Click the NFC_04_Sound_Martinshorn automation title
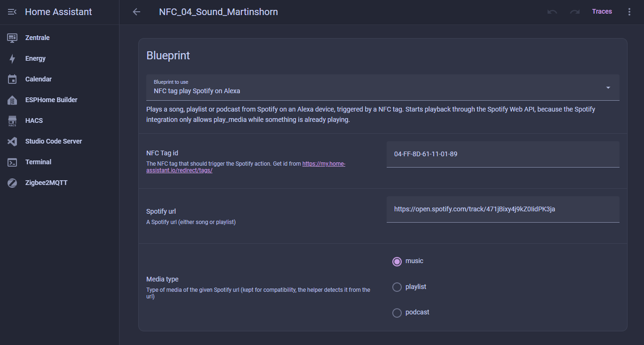 pos(218,12)
